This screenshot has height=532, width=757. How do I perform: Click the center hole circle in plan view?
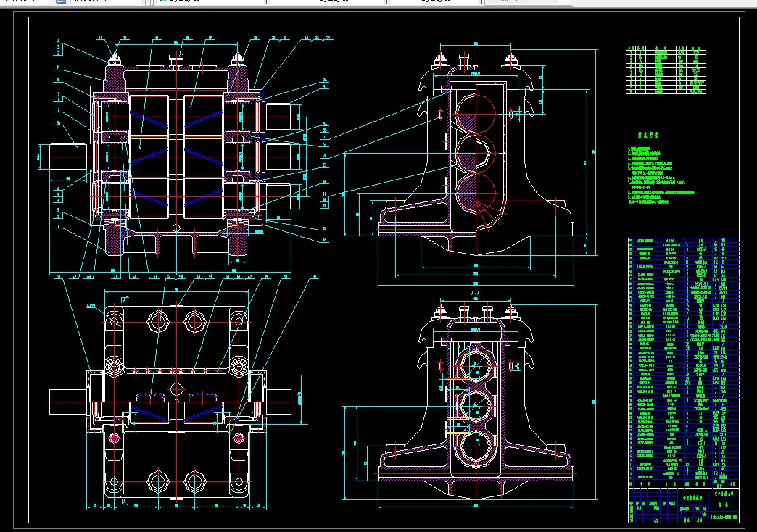[176, 390]
